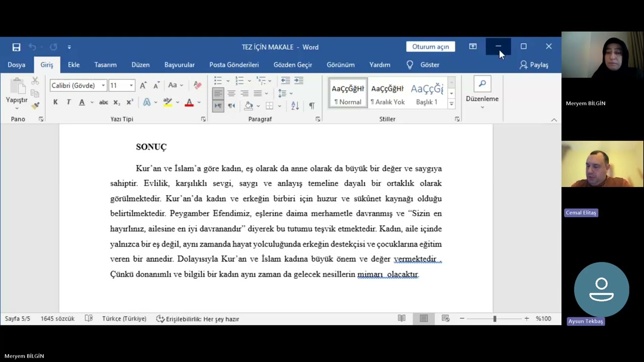Viewport: 644px width, 362px height.
Task: Clear all formatting with eraser icon
Action: click(x=197, y=85)
